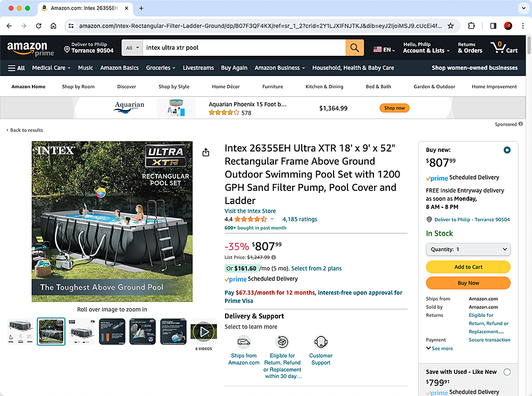The height and width of the screenshot is (396, 532).
Task: Expand the 4.4 star rating breakdown
Action: click(x=271, y=218)
